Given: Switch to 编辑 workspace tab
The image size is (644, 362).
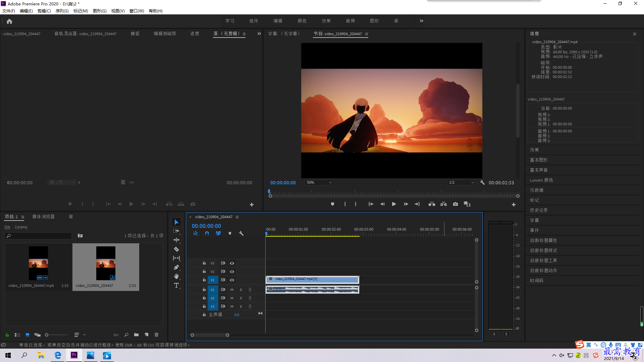Looking at the screenshot, I should coord(278,21).
